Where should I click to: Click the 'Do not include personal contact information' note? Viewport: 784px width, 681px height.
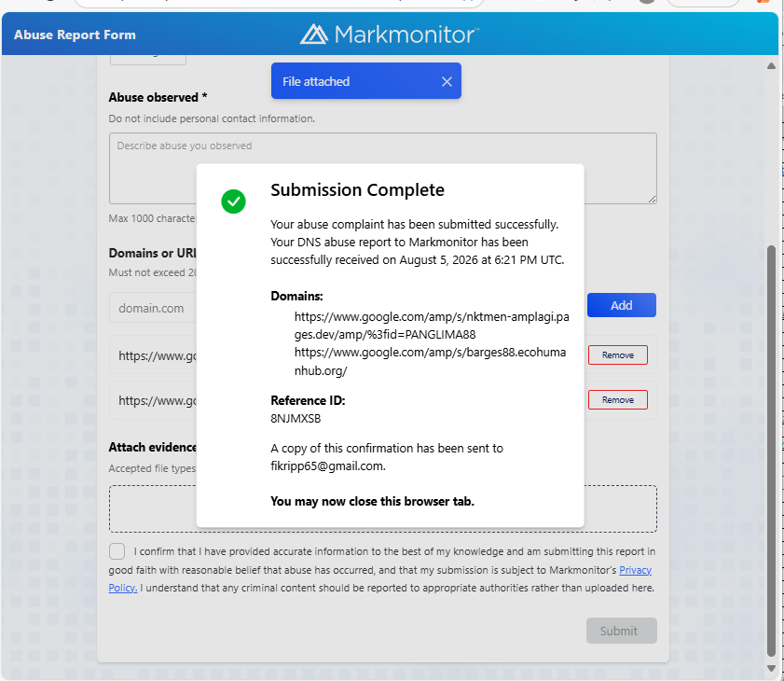pos(212,118)
